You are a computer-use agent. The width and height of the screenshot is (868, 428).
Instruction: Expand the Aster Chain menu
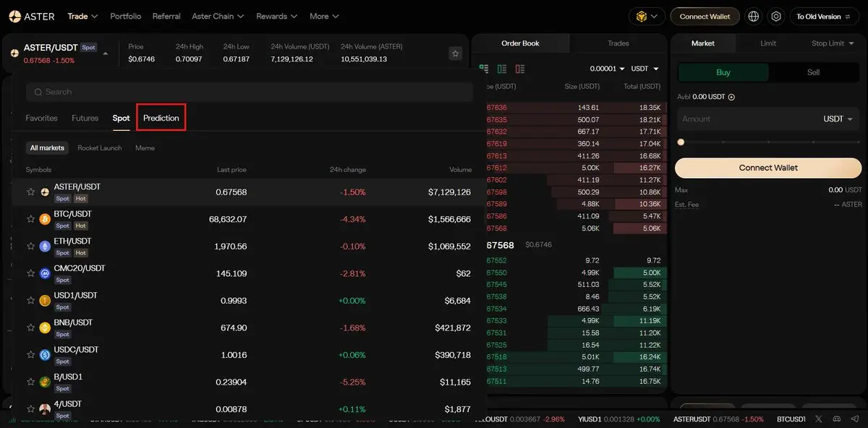pos(218,16)
